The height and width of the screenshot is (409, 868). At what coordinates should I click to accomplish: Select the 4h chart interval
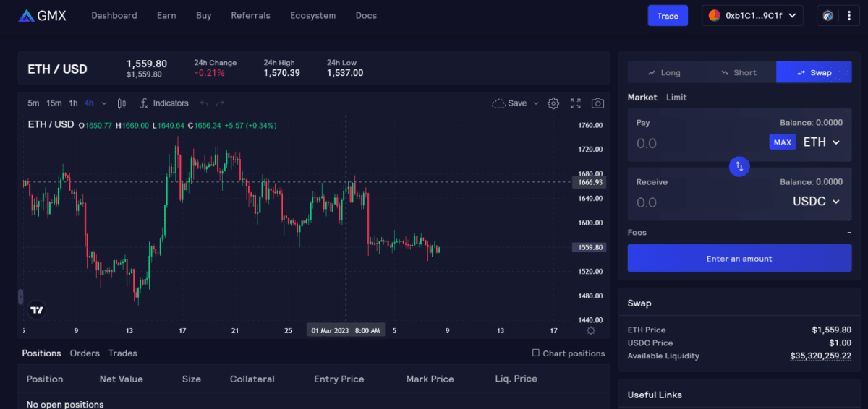(89, 103)
